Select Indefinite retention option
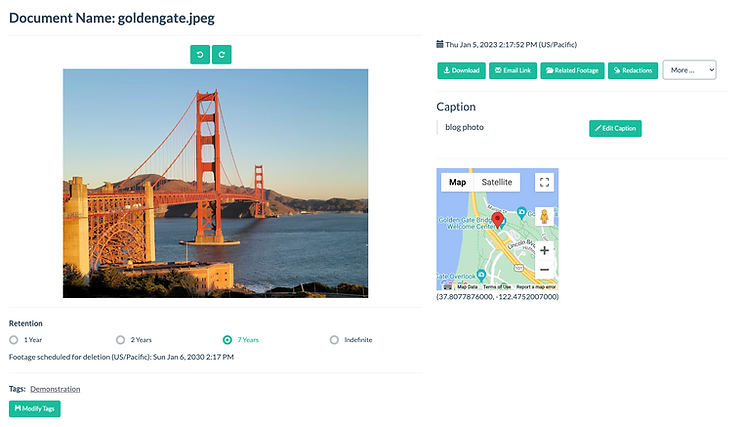The width and height of the screenshot is (740, 427). tap(334, 340)
